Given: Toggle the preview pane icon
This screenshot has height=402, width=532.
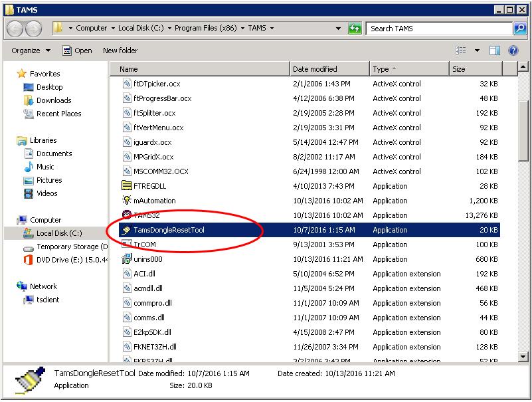Looking at the screenshot, I should tap(494, 50).
